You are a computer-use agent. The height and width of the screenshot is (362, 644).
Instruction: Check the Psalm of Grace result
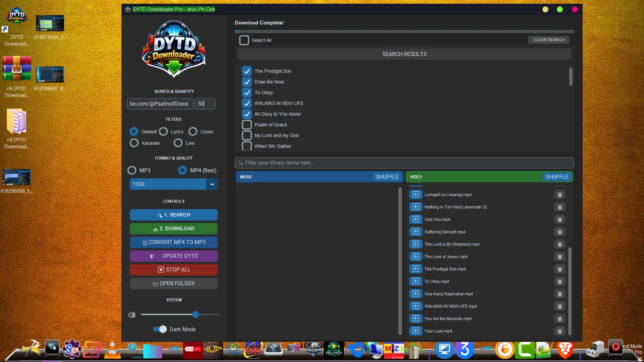click(x=247, y=125)
